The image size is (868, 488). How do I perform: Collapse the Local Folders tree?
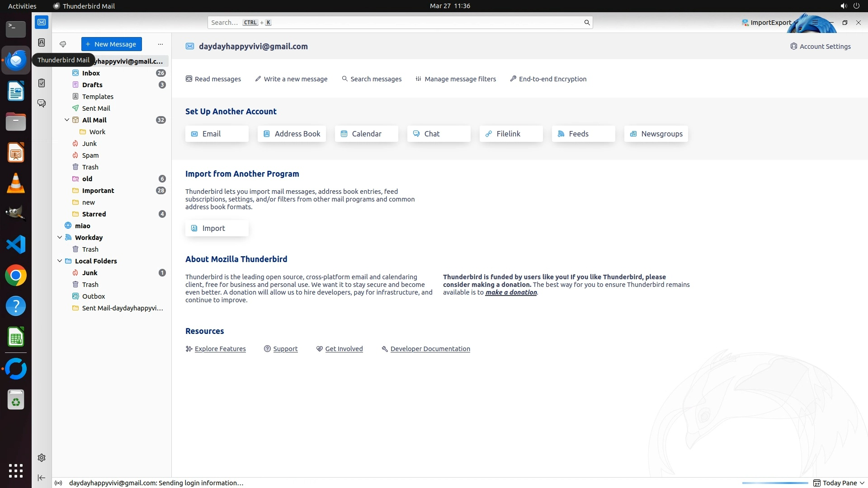click(x=60, y=261)
